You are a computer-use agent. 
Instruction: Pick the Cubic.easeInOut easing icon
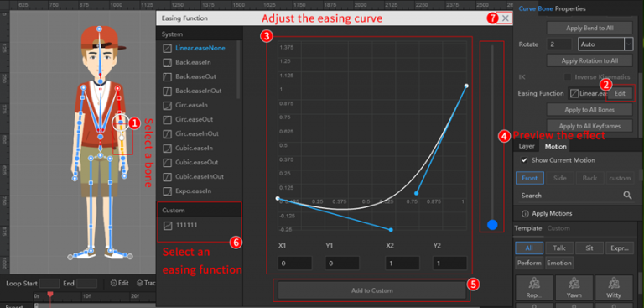167,177
